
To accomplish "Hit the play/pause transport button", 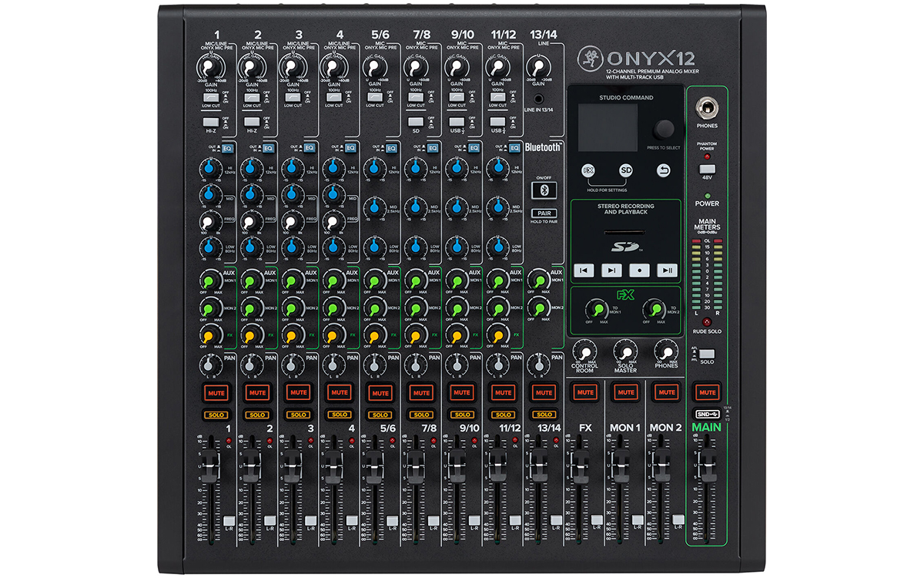I will pyautogui.click(x=667, y=270).
